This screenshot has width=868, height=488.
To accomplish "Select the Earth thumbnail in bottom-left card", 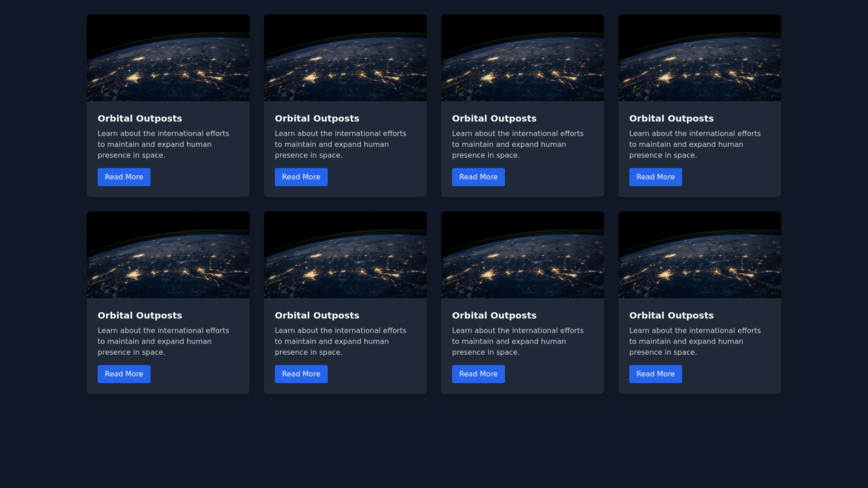I will coord(168,255).
